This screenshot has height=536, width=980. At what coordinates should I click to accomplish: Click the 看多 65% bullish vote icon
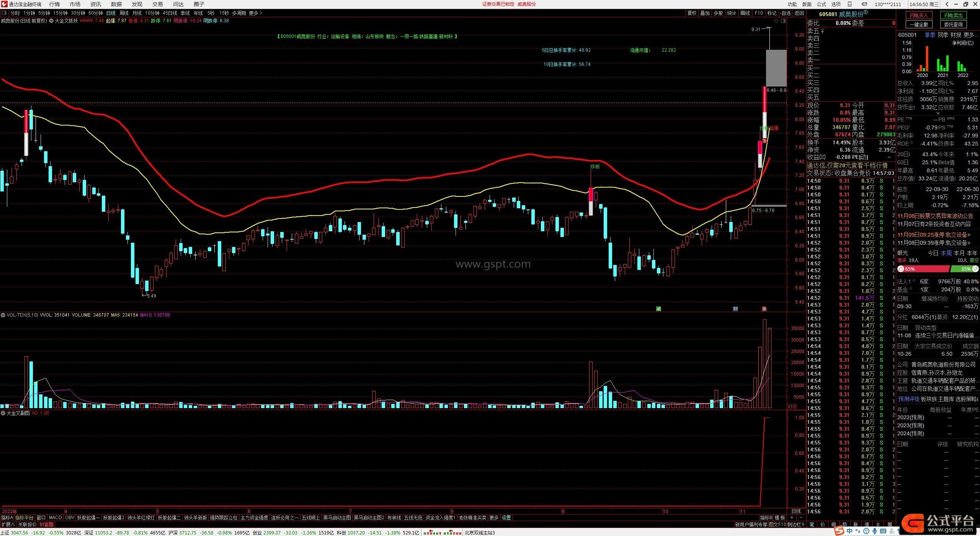click(901, 269)
